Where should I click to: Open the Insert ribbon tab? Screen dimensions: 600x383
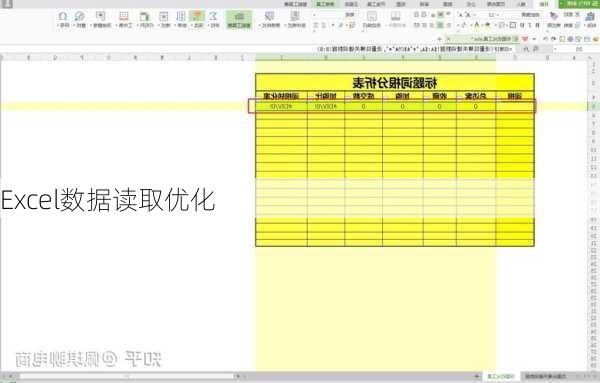point(522,4)
